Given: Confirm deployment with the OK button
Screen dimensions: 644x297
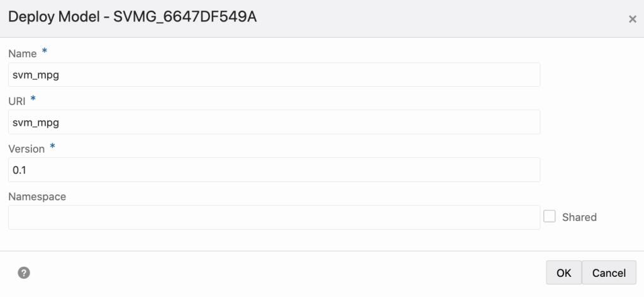Looking at the screenshot, I should coord(563,272).
